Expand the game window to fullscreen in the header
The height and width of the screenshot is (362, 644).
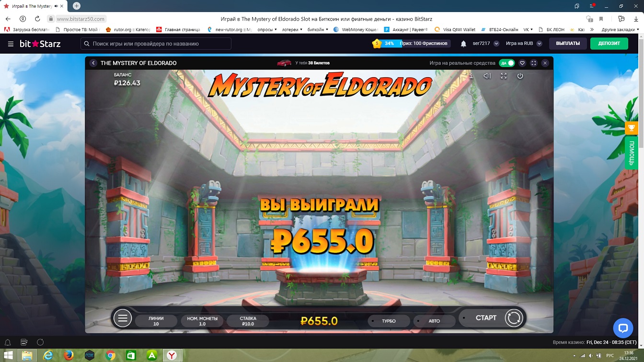[x=534, y=63]
